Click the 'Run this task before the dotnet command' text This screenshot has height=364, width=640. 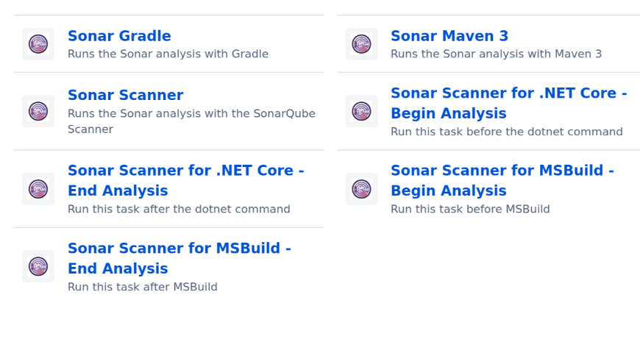pos(507,132)
